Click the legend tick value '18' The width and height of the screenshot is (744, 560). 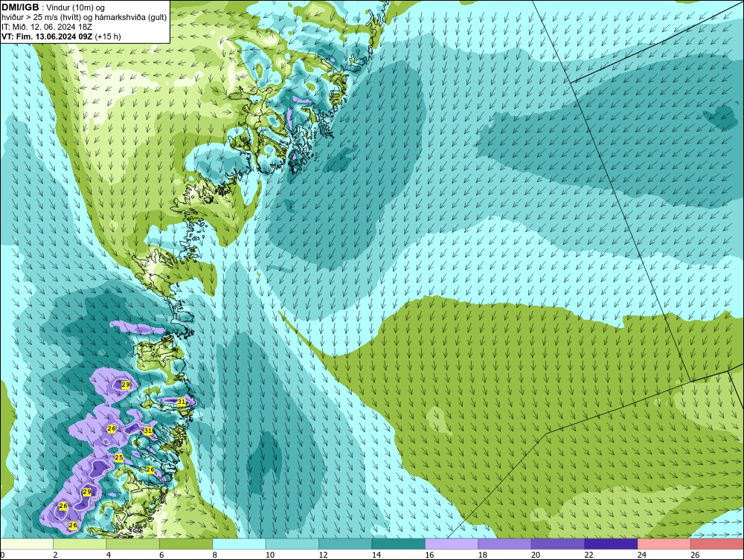(x=483, y=555)
